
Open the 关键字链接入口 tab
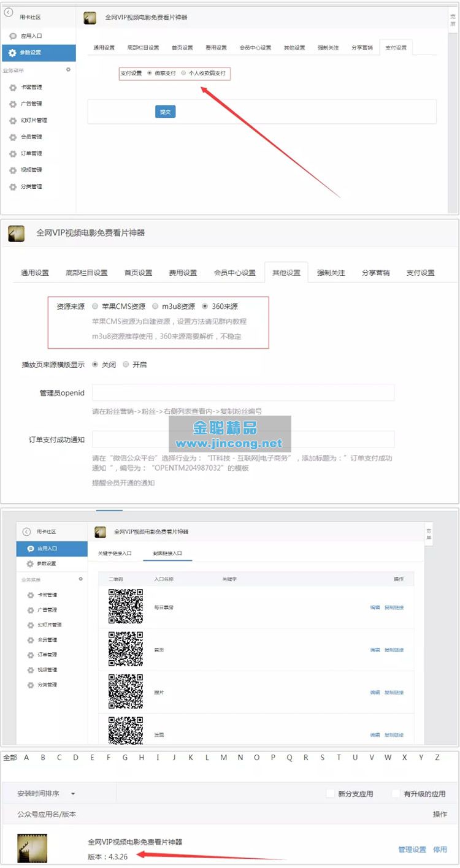click(115, 554)
